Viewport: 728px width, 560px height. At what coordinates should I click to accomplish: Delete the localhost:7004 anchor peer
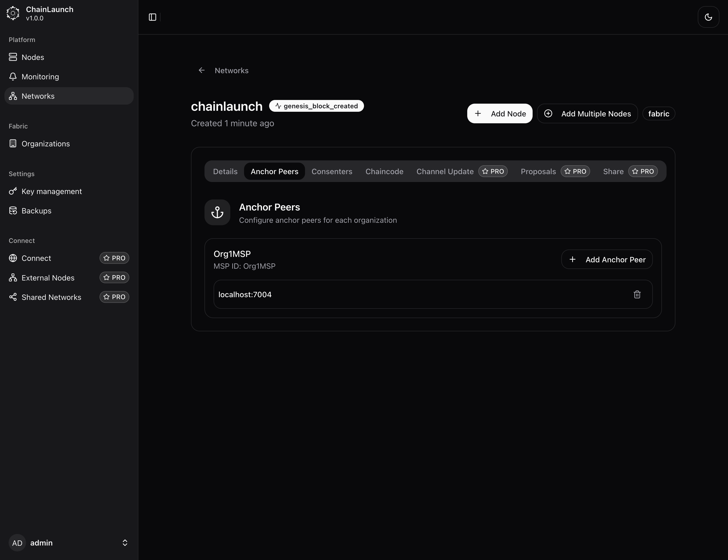tap(637, 294)
